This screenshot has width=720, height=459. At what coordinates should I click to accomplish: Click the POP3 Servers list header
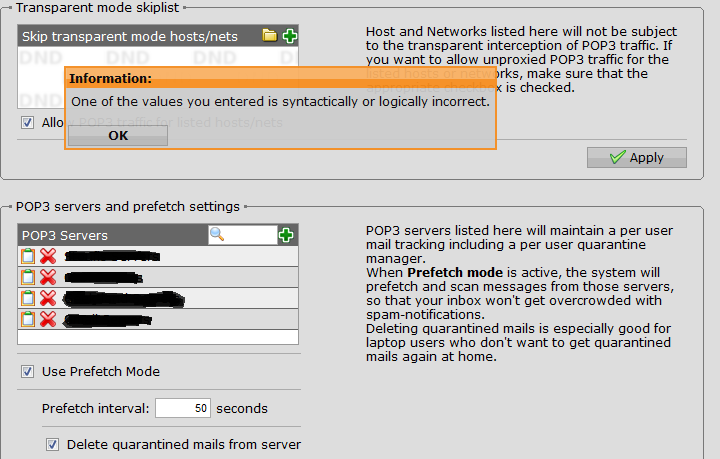tap(110, 235)
